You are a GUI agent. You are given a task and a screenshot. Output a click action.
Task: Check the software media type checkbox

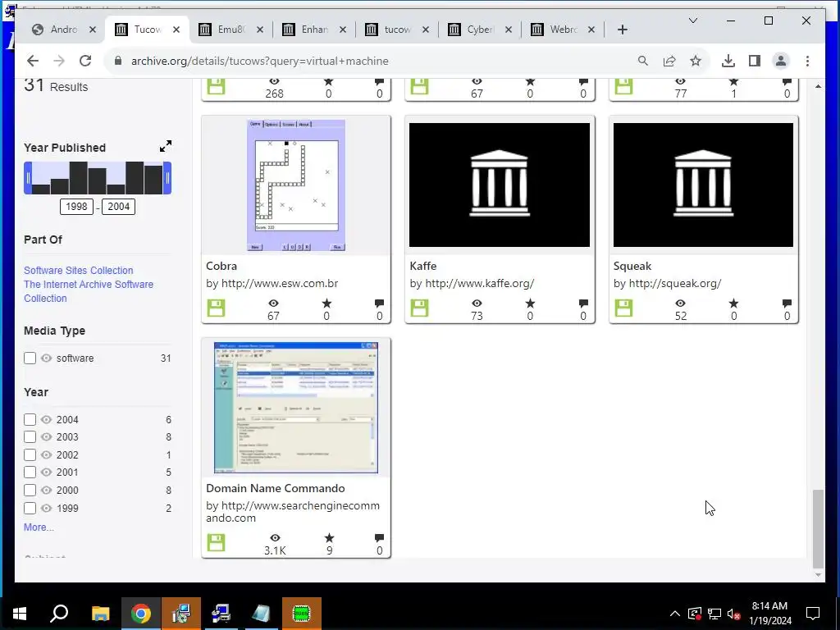pyautogui.click(x=30, y=358)
